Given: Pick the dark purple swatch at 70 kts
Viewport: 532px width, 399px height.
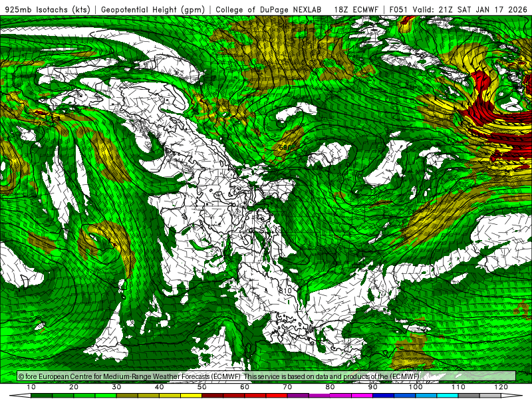Looking at the screenshot, I should point(298,396).
